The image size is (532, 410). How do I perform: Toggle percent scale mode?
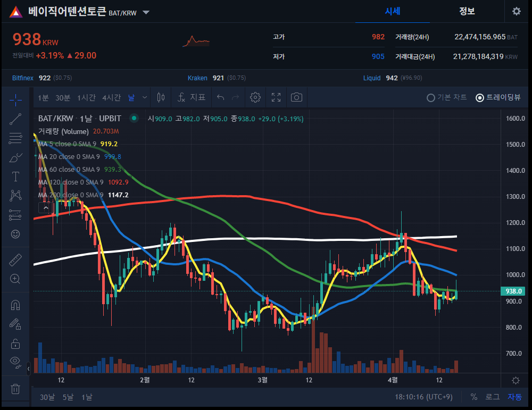(473, 397)
